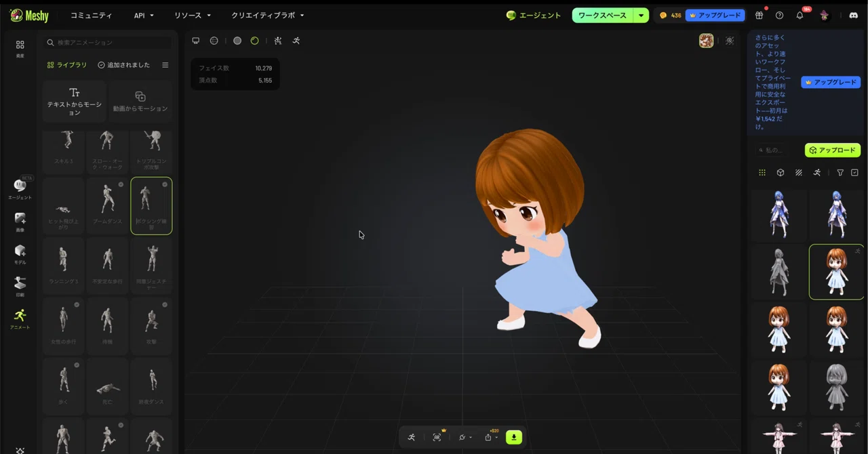The width and height of the screenshot is (868, 454).
Task: Click the running figure icon in top viewport toolbar
Action: point(296,41)
